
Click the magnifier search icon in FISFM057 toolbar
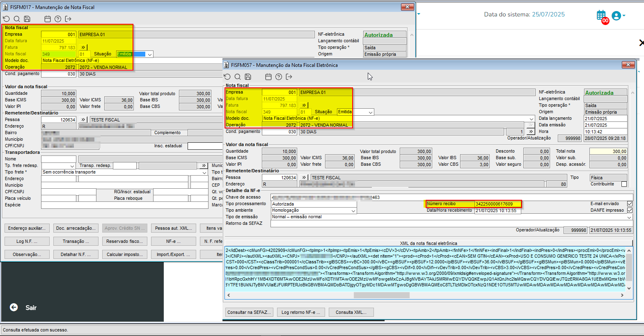tap(238, 77)
